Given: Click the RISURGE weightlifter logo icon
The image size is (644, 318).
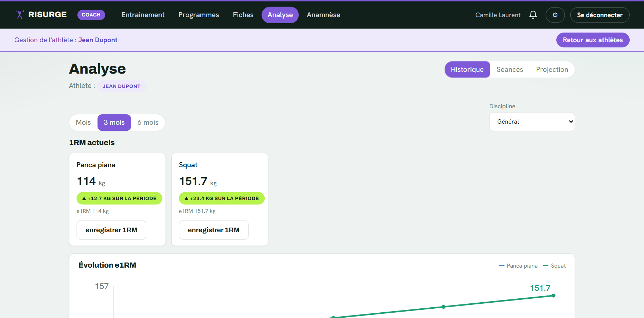Looking at the screenshot, I should [x=19, y=15].
